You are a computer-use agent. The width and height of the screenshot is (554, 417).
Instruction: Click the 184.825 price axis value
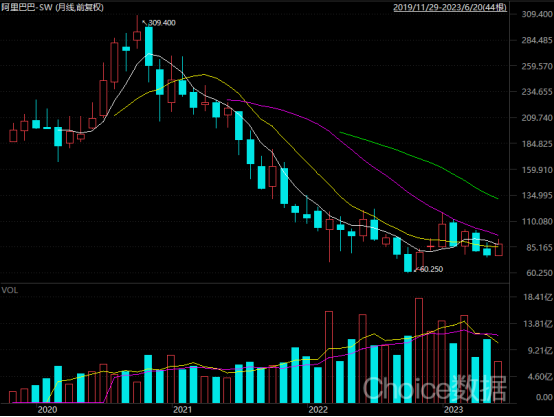(x=537, y=144)
